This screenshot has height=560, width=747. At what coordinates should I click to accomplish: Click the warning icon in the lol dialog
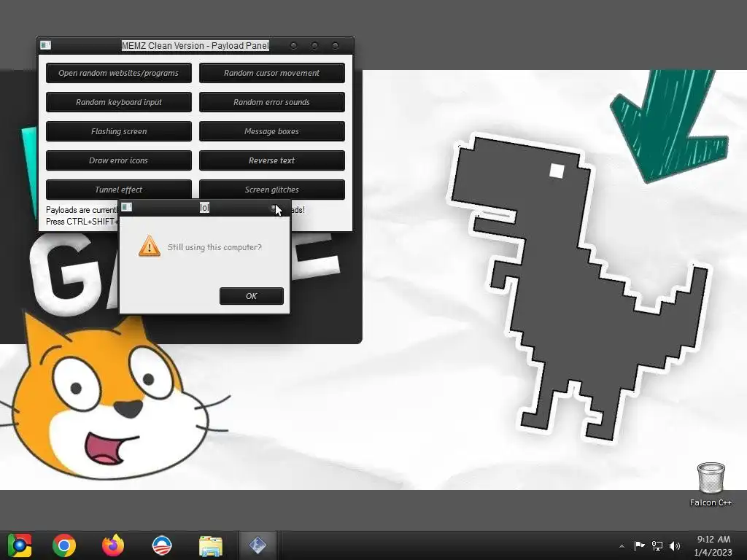[149, 246]
